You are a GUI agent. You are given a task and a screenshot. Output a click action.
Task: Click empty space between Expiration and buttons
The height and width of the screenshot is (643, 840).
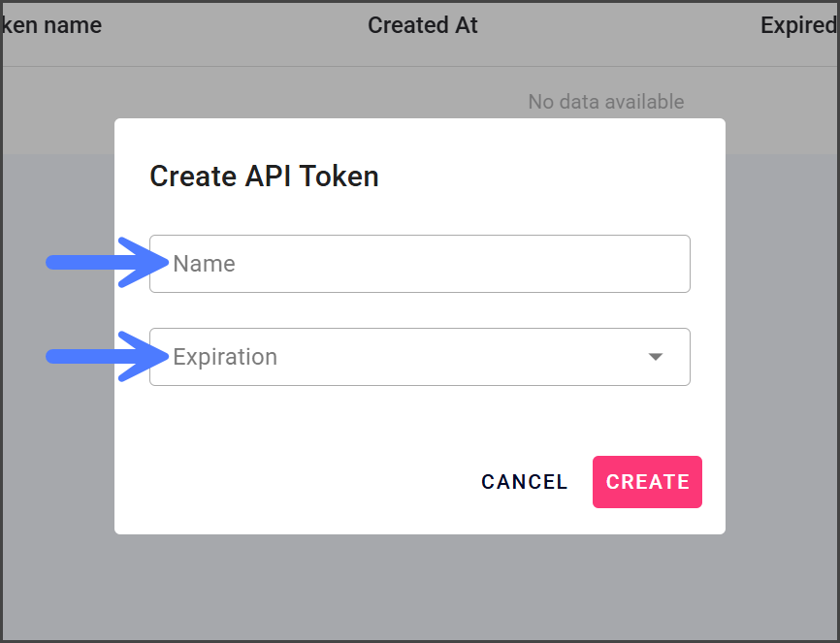[x=419, y=420]
